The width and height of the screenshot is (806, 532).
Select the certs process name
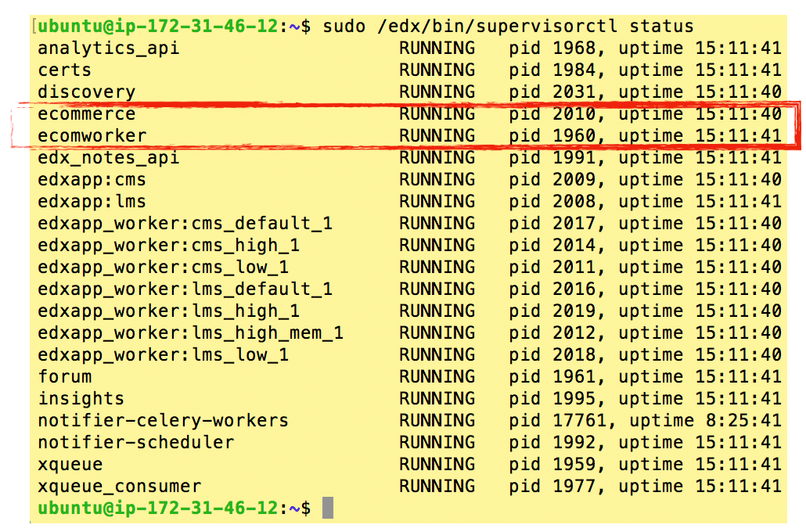coord(65,70)
